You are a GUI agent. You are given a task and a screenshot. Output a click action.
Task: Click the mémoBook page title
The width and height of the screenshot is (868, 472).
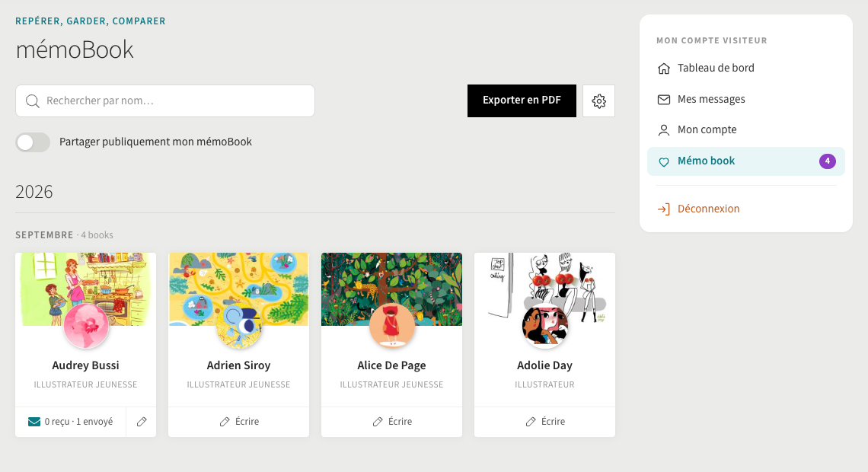pyautogui.click(x=75, y=49)
